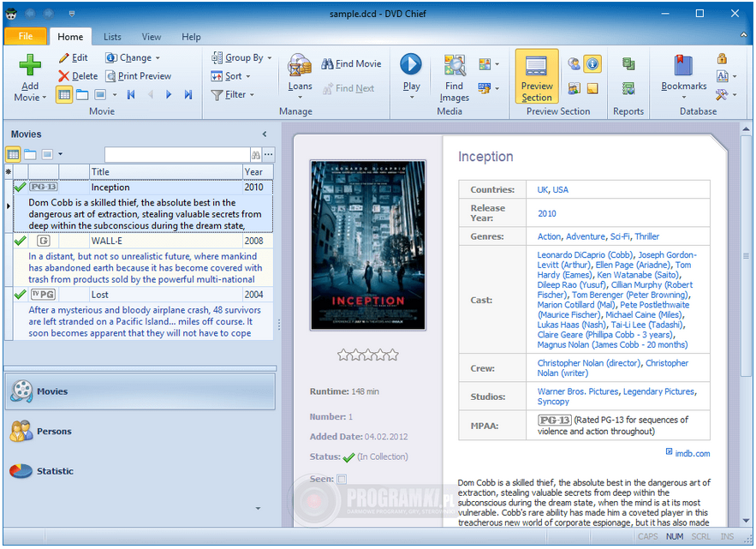
Task: Toggle the persons preview icon
Action: tap(574, 63)
